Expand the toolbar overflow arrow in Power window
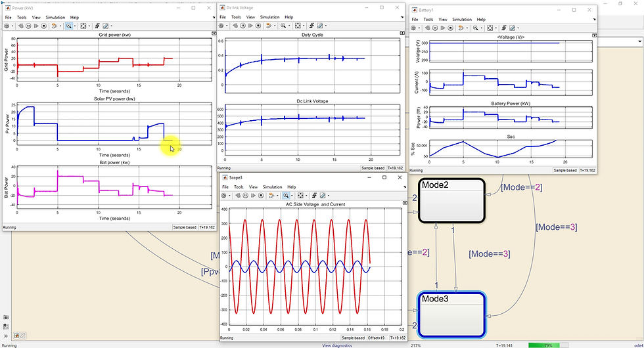This screenshot has width=644, height=348. pyautogui.click(x=214, y=18)
